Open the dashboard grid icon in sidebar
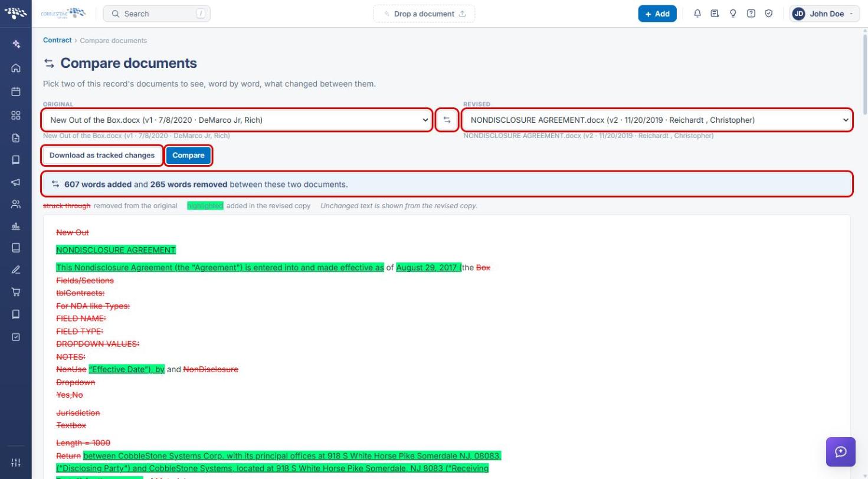The image size is (868, 479). [16, 115]
